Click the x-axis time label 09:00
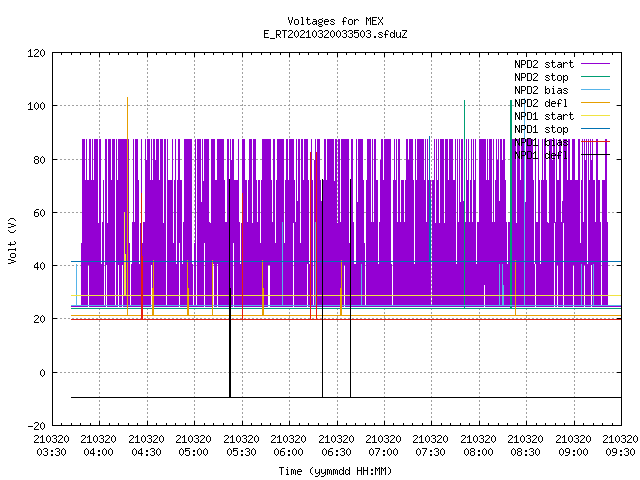 pyautogui.click(x=573, y=452)
